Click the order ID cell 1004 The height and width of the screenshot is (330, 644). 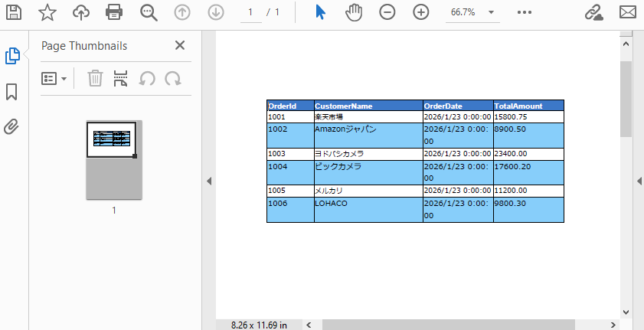pyautogui.click(x=290, y=172)
